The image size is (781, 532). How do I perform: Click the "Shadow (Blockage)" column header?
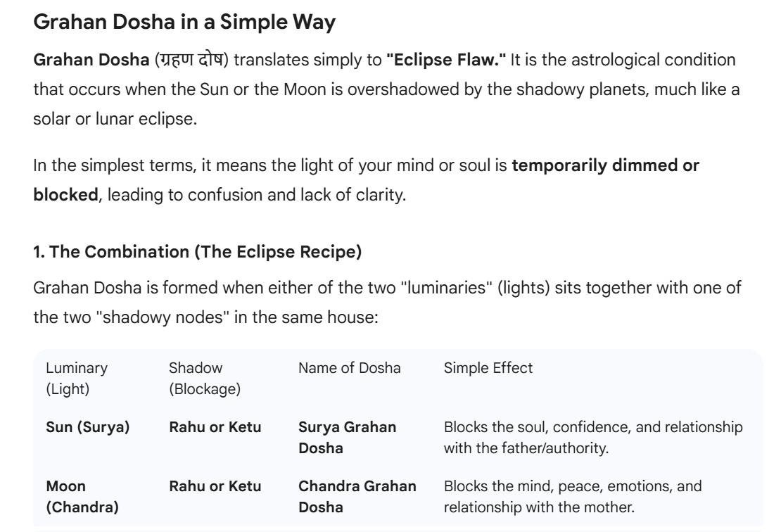click(x=205, y=378)
